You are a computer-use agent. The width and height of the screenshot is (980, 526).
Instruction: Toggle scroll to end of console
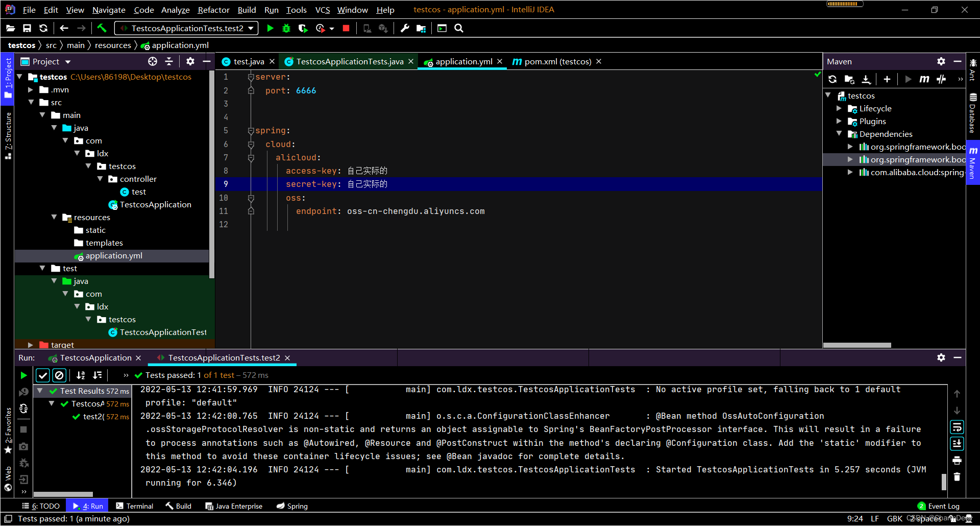pos(957,444)
